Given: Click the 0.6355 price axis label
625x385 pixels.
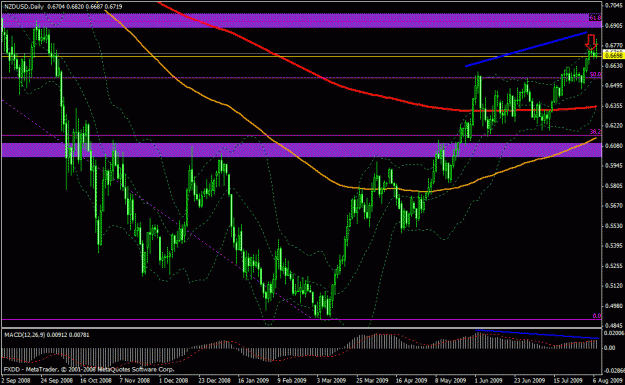Looking at the screenshot, I should 614,106.
